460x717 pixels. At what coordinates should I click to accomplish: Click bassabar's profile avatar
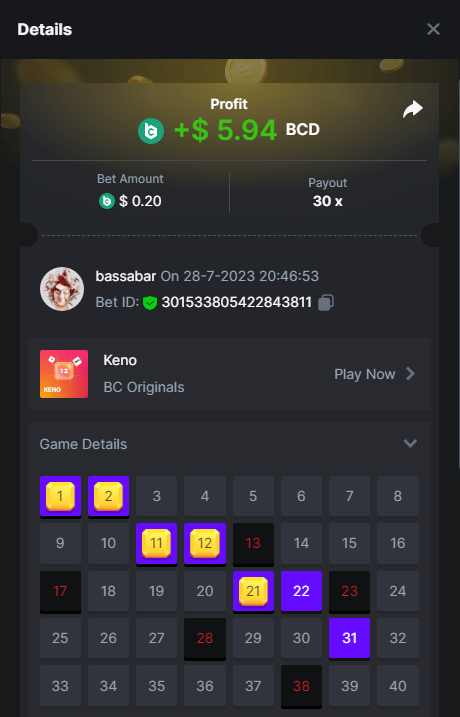[x=62, y=289]
